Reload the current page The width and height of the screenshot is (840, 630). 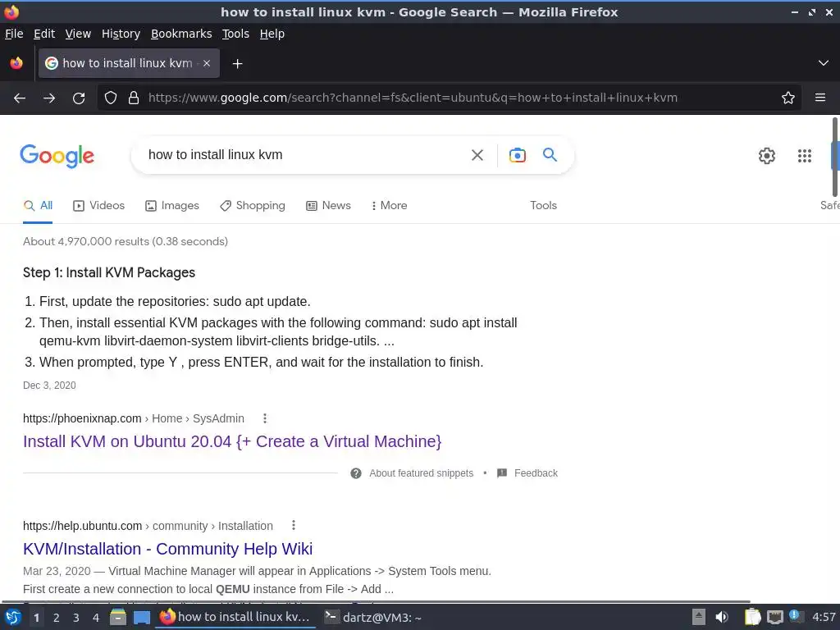pos(79,98)
